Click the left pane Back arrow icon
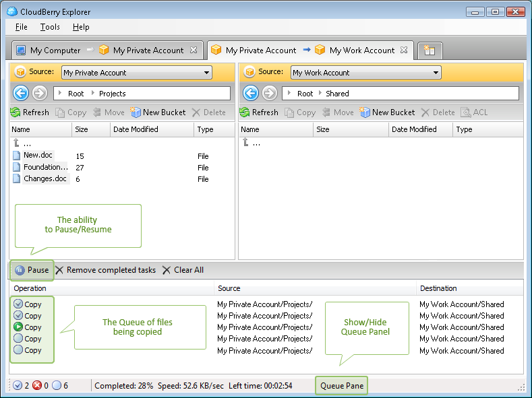This screenshot has height=398, width=532. coord(20,94)
